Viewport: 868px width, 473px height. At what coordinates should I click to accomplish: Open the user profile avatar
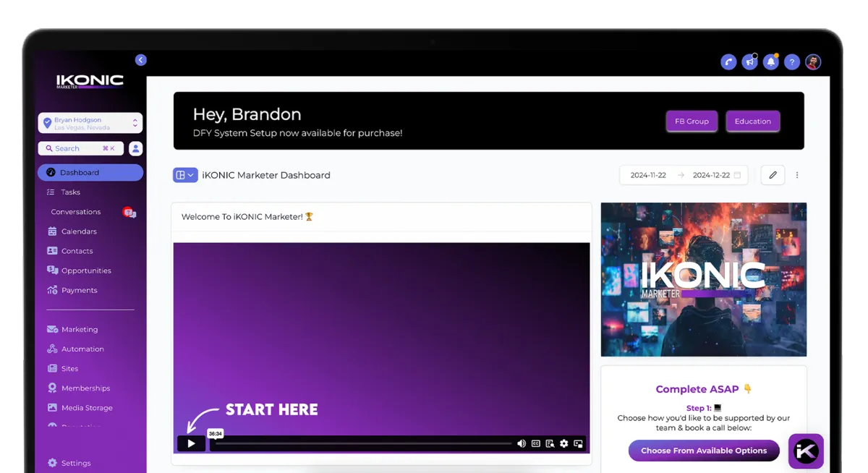813,62
